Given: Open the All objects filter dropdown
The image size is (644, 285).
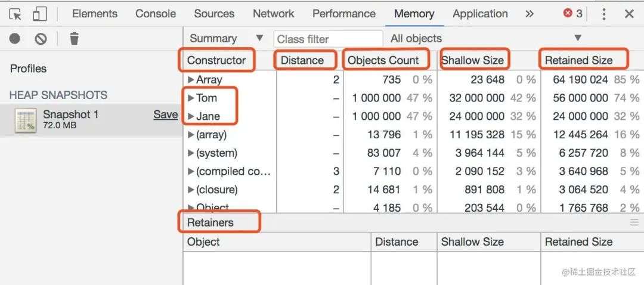Looking at the screenshot, I should (x=486, y=38).
